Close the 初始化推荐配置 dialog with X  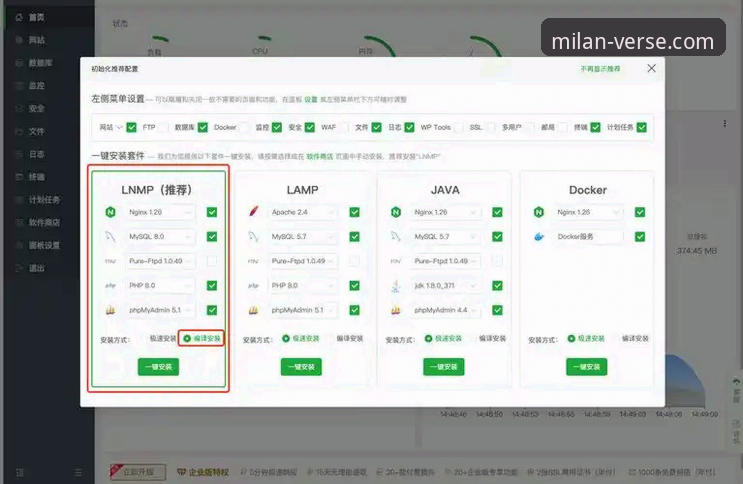[652, 68]
